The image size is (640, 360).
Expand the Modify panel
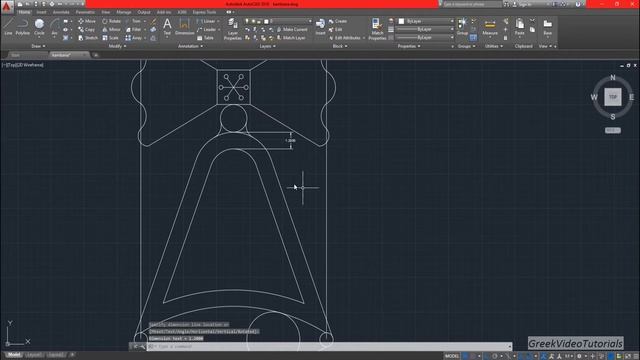tap(117, 46)
